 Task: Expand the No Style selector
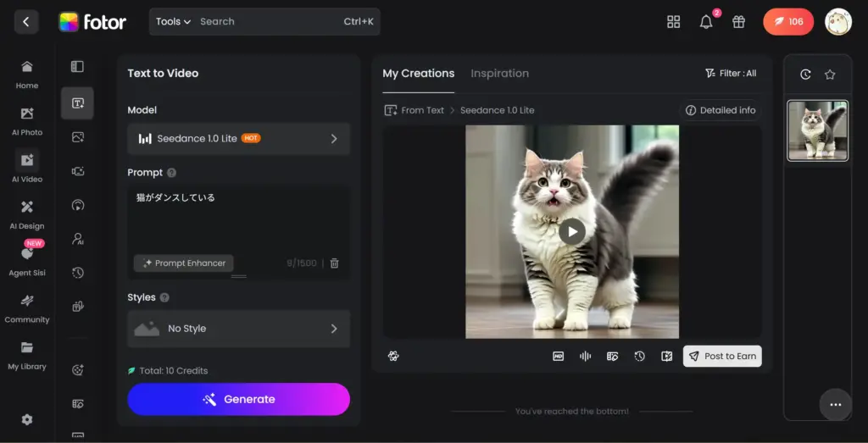point(238,329)
